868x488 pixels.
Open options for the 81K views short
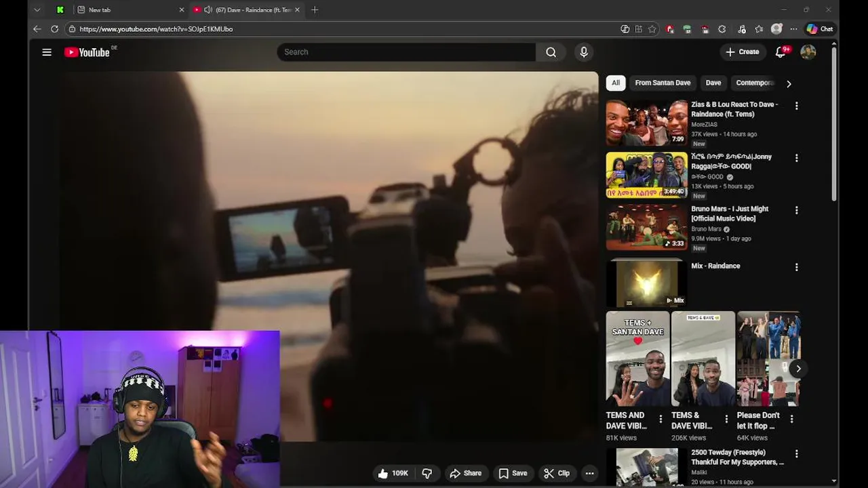[660, 420]
